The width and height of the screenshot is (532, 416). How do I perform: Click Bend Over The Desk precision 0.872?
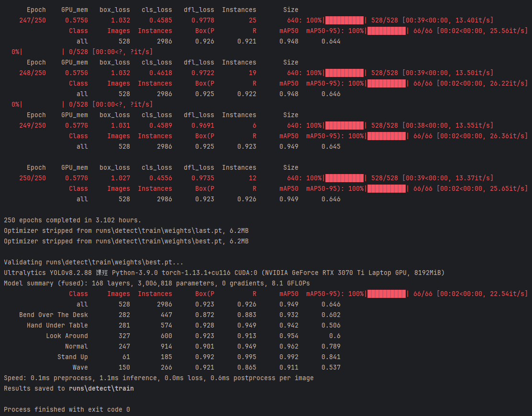(x=205, y=315)
